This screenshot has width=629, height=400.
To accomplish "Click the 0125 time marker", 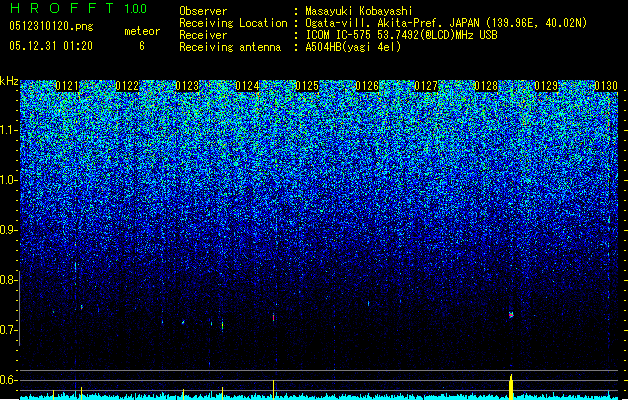I will click(307, 86).
